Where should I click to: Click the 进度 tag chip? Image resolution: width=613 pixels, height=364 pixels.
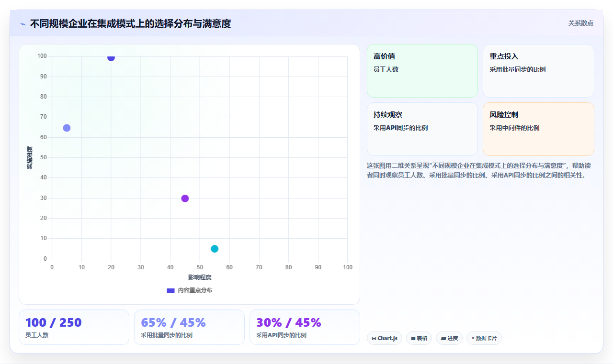(449, 338)
